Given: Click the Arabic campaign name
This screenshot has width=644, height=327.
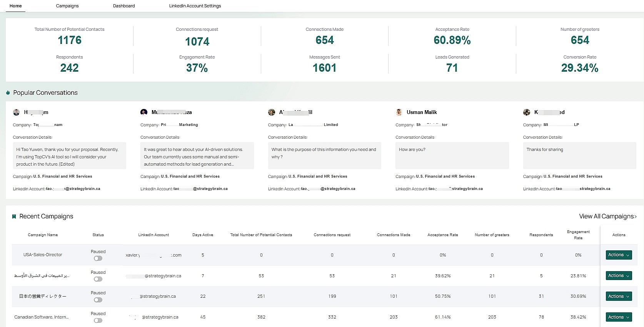Looking at the screenshot, I should pos(42,276).
